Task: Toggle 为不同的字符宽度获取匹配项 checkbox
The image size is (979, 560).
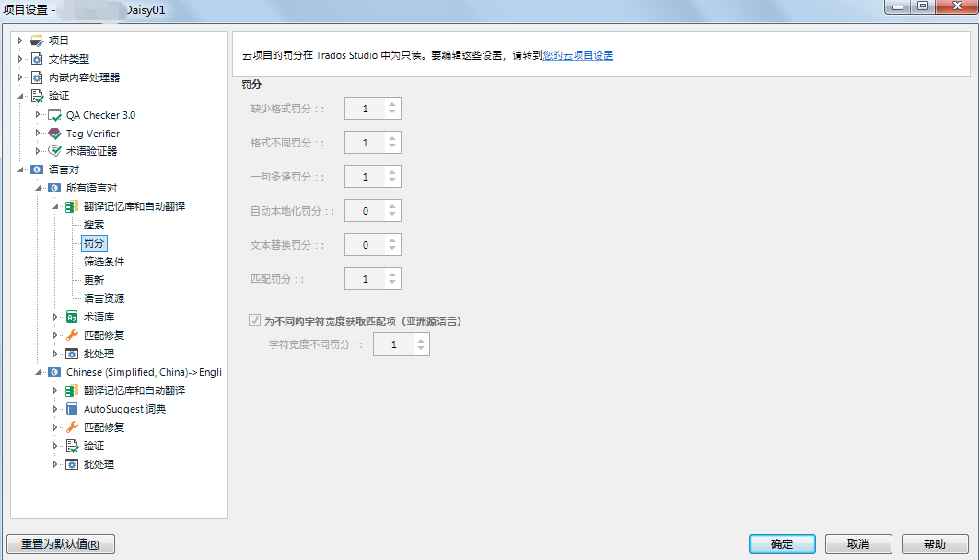Action: [x=254, y=321]
